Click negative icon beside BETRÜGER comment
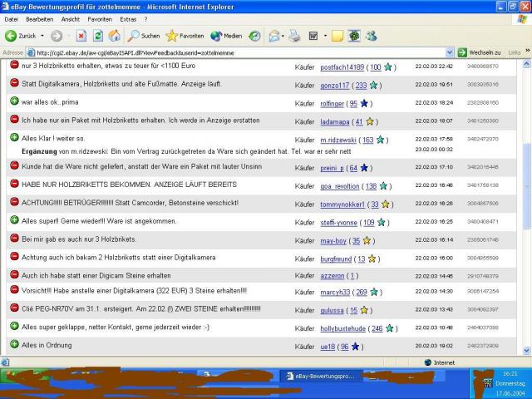This screenshot has height=399, width=532. tap(14, 201)
